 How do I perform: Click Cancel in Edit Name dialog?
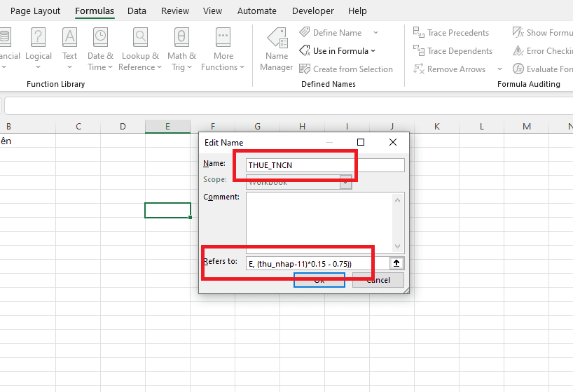(378, 280)
